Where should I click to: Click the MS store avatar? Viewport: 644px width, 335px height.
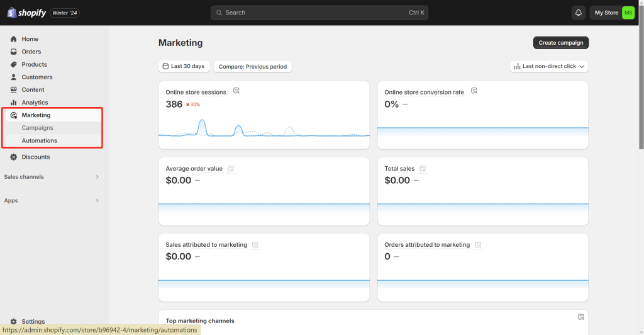[x=628, y=13]
